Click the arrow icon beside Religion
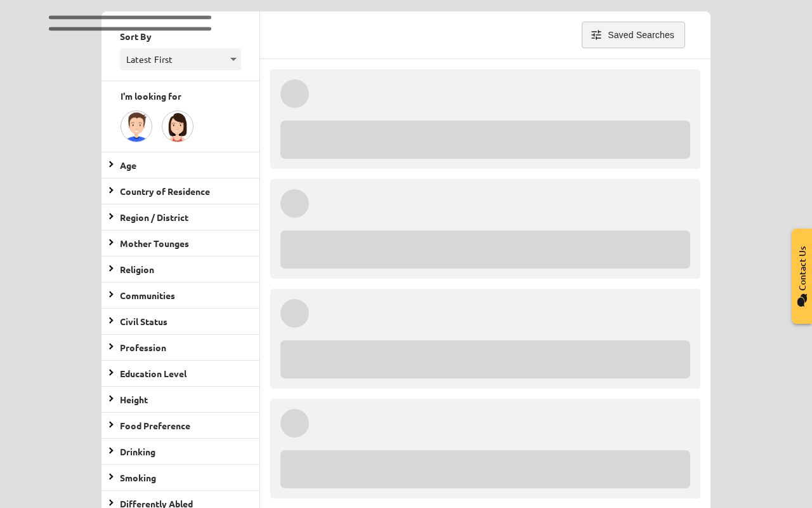 111,269
